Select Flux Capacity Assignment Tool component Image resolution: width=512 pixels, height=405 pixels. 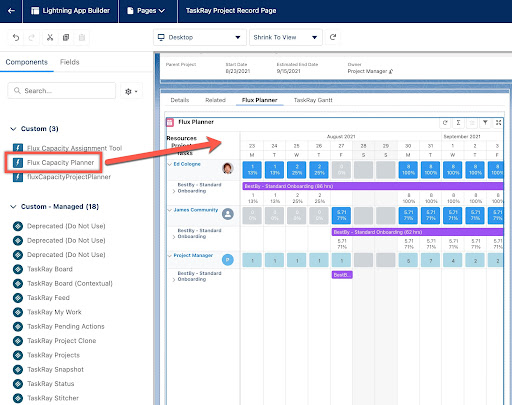(x=74, y=148)
